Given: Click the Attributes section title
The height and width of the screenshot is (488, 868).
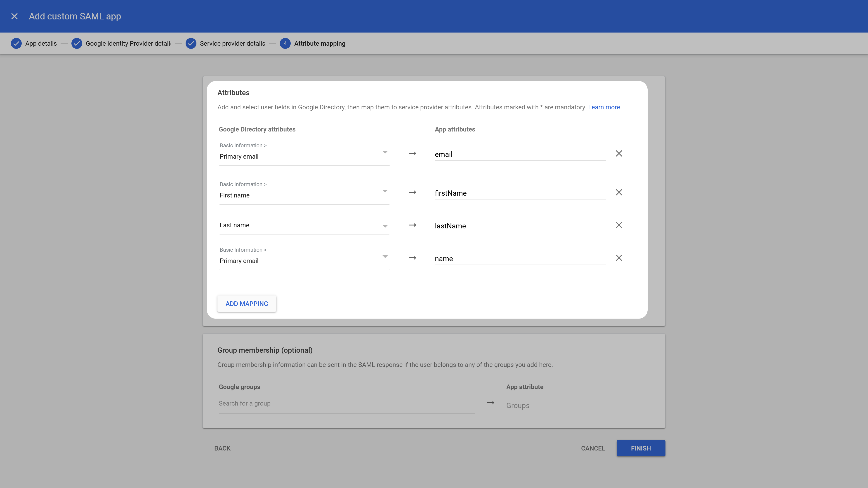Looking at the screenshot, I should point(233,93).
